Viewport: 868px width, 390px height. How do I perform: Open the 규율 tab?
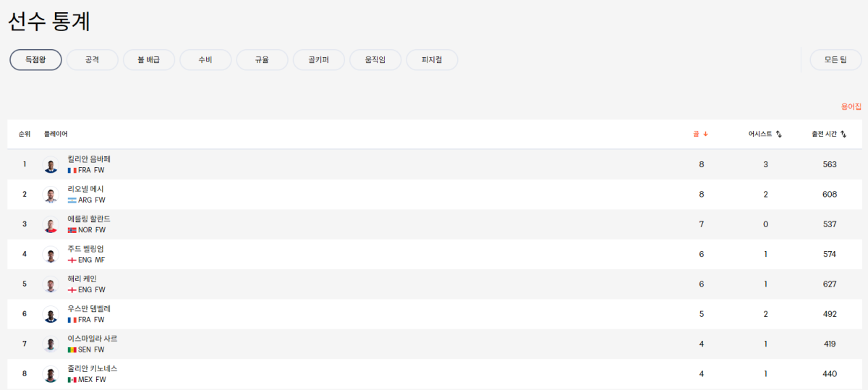pyautogui.click(x=262, y=60)
